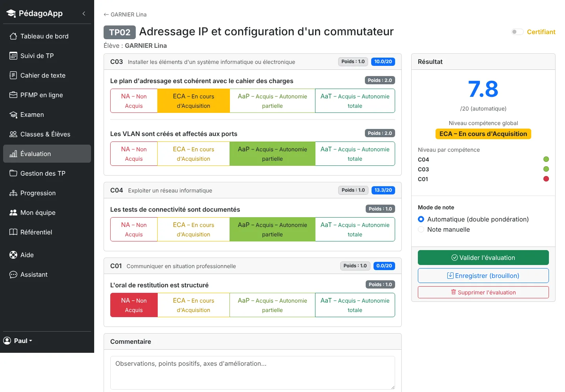Open the Référentiel menu item
The height and width of the screenshot is (392, 565).
[x=47, y=232]
